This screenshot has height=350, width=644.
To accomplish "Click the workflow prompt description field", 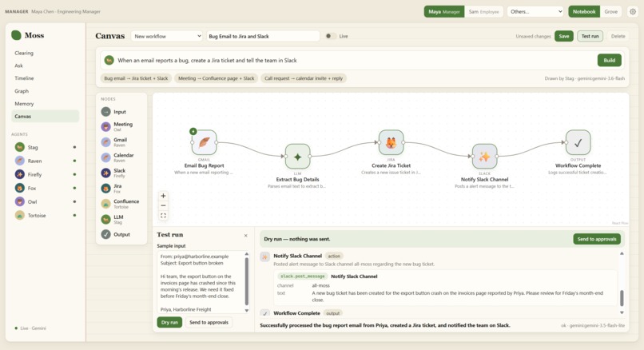I will (x=356, y=61).
